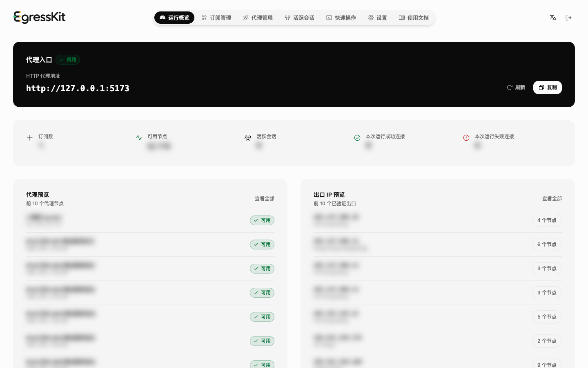The width and height of the screenshot is (588, 368).
Task: Click the HTTP 代理地址 label
Action: [43, 76]
